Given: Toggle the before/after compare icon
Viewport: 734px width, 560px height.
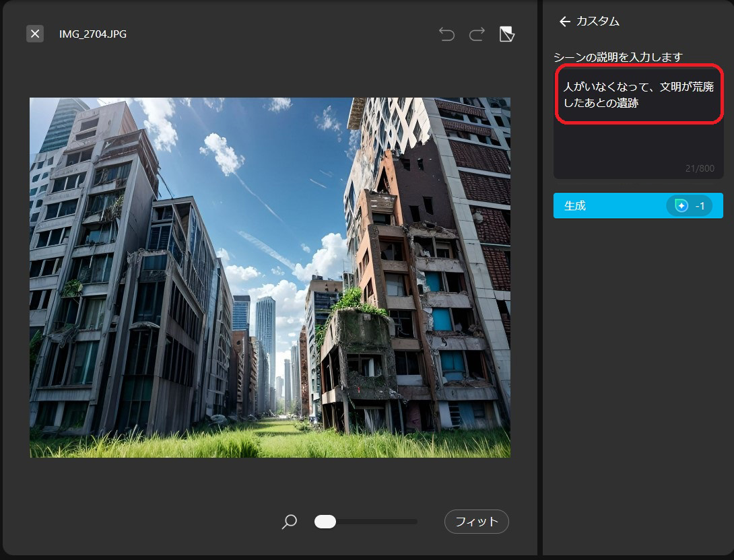Looking at the screenshot, I should [x=507, y=34].
